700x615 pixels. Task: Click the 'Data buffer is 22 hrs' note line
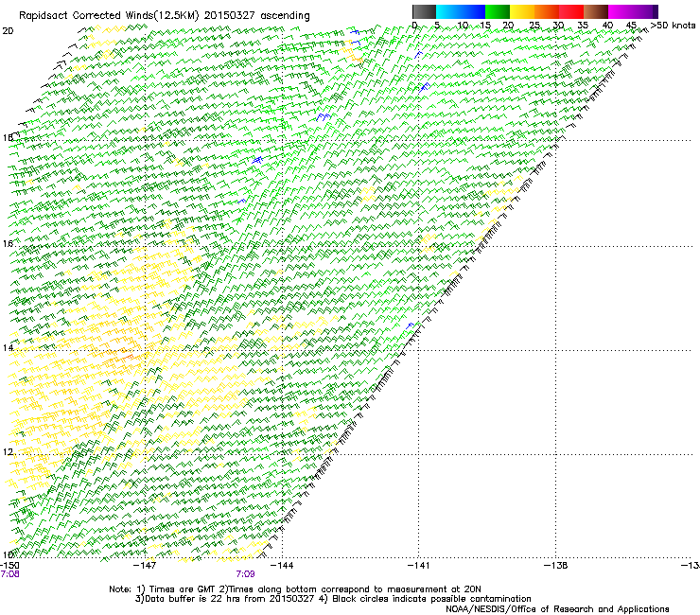tap(333, 599)
